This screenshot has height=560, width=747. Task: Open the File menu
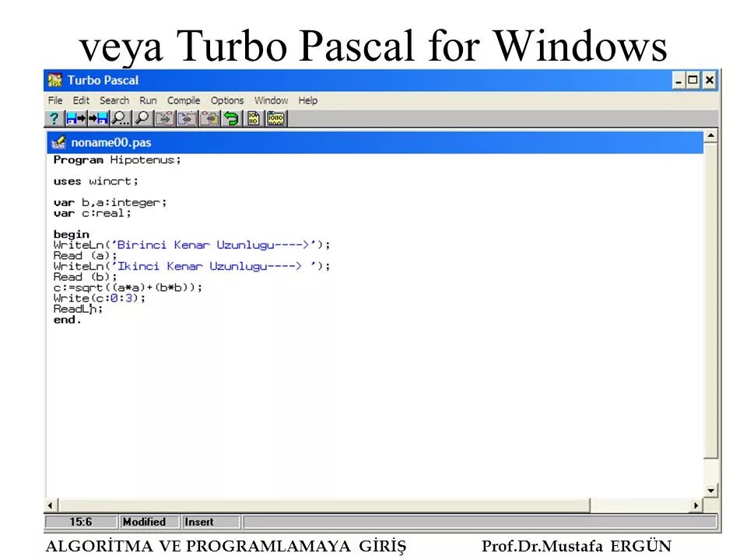(55, 100)
